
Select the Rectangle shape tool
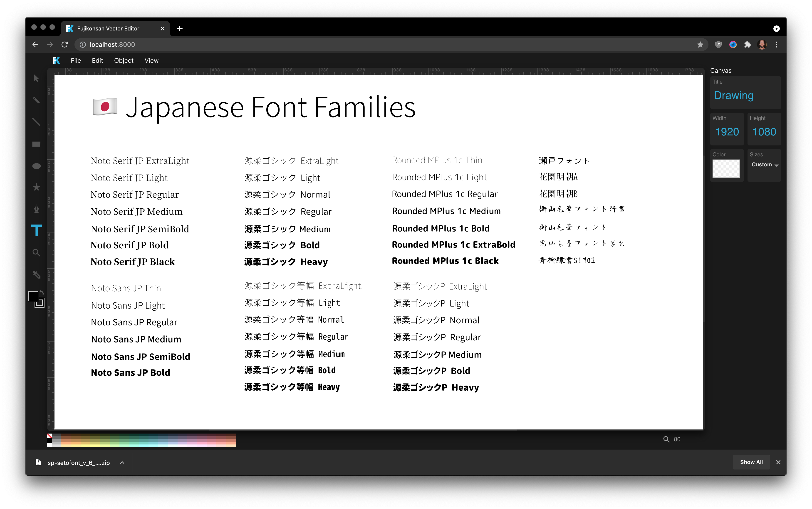pos(36,144)
